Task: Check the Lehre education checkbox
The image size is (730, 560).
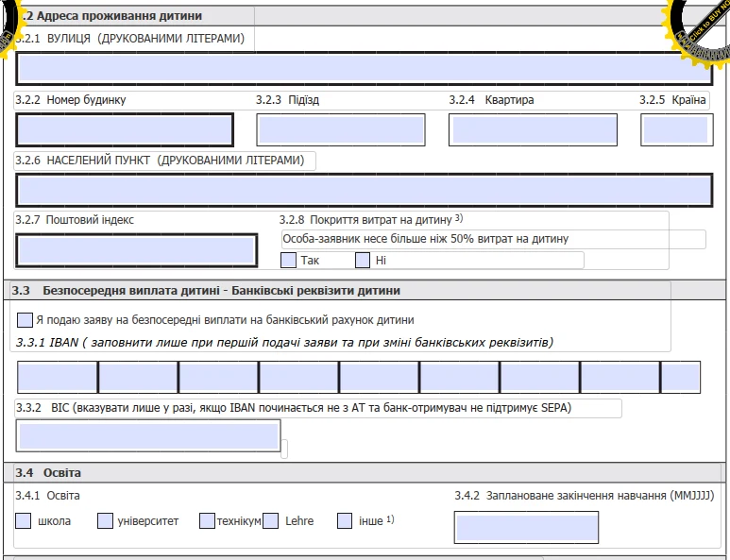Action: 270,521
